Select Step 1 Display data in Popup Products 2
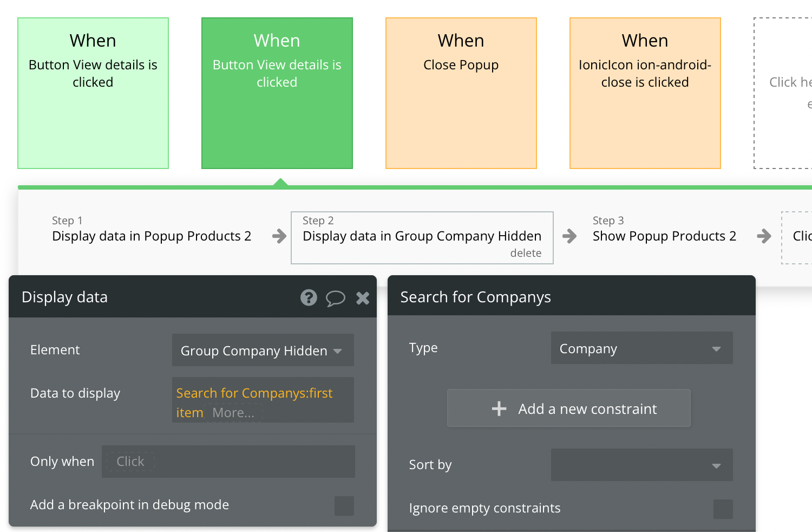This screenshot has height=532, width=812. 152,229
